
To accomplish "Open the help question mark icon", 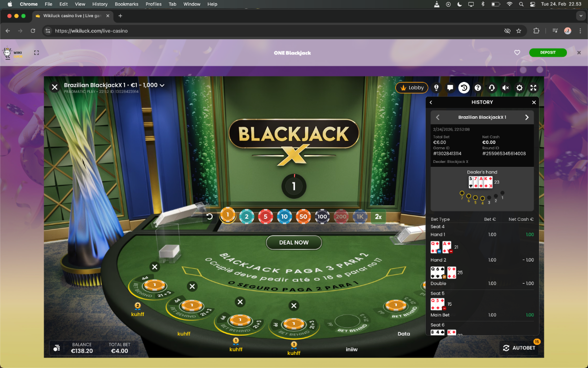I will [x=478, y=88].
